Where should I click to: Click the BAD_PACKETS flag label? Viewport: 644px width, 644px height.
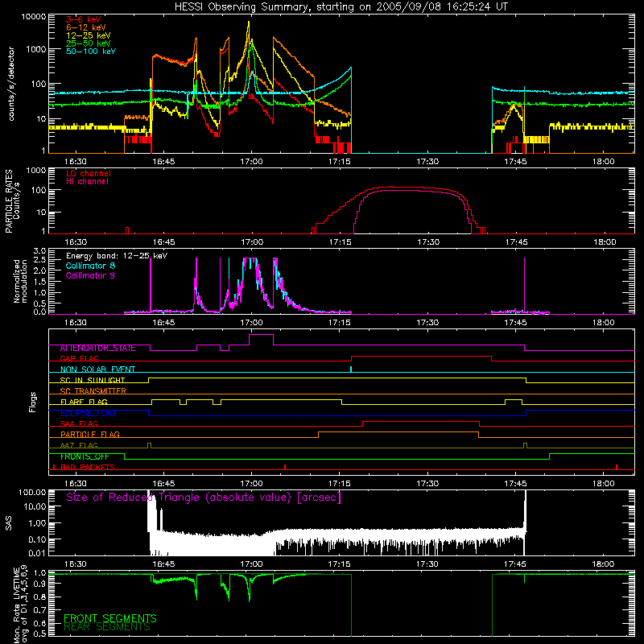(88, 467)
